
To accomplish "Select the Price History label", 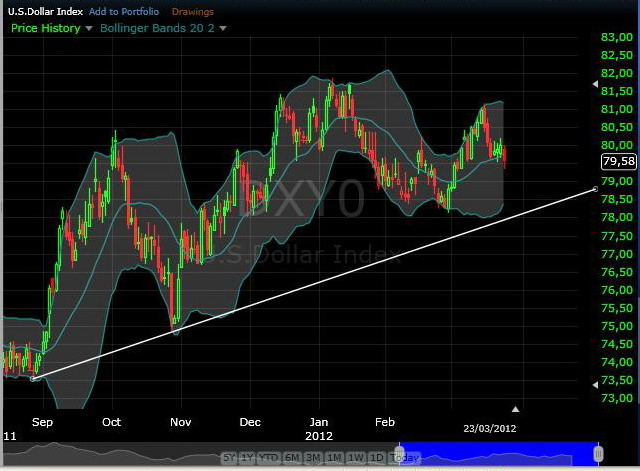I will 46,28.
